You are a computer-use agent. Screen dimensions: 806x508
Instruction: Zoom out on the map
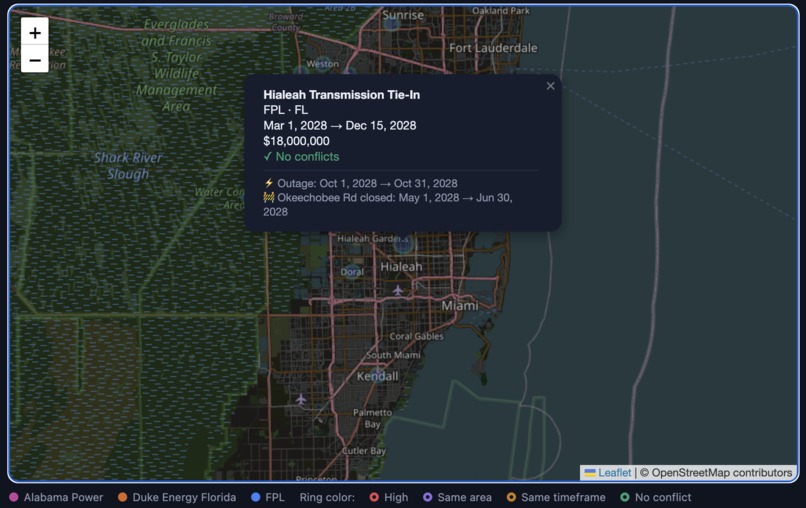pyautogui.click(x=34, y=60)
